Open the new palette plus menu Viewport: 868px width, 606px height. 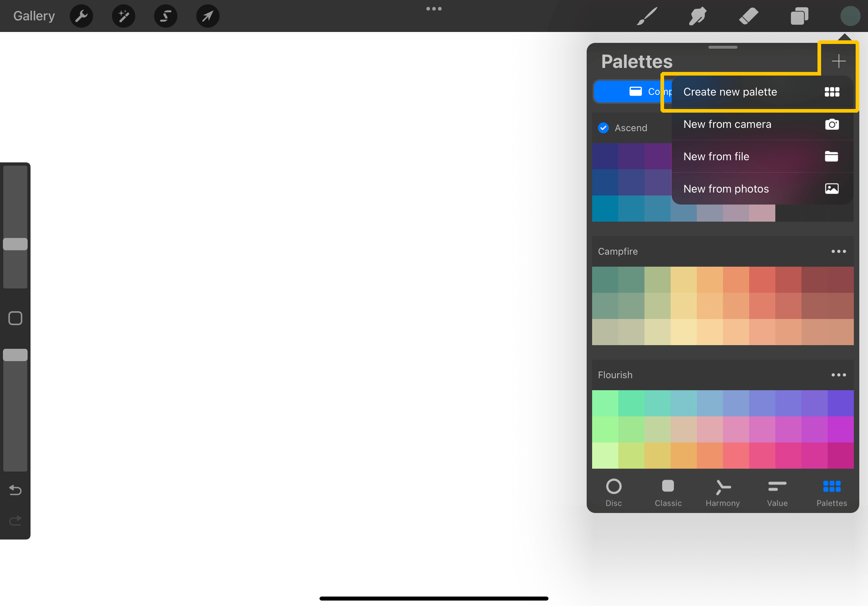839,61
